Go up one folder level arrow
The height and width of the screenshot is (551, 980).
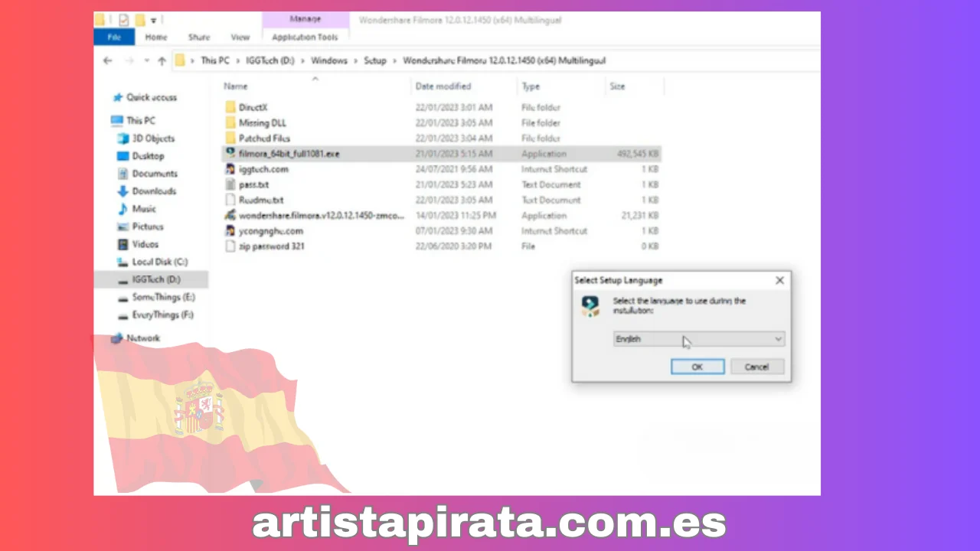pos(162,60)
